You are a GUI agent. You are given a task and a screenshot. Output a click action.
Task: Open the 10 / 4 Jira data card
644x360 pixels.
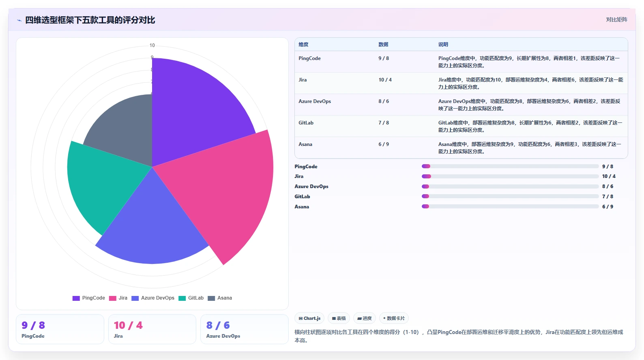152,329
